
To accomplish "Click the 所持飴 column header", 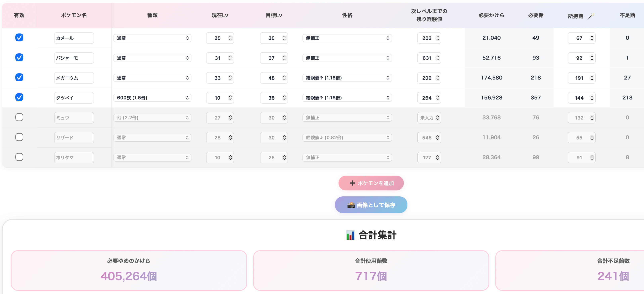I will point(575,16).
